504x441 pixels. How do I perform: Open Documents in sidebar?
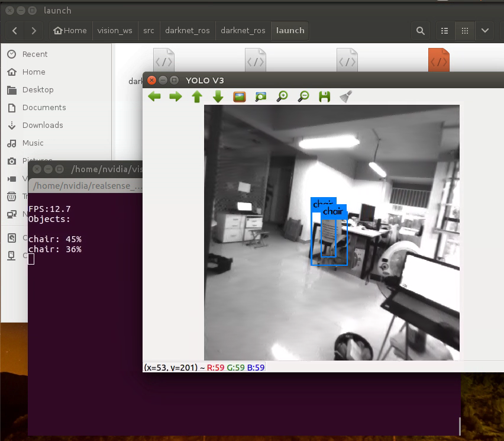(44, 107)
